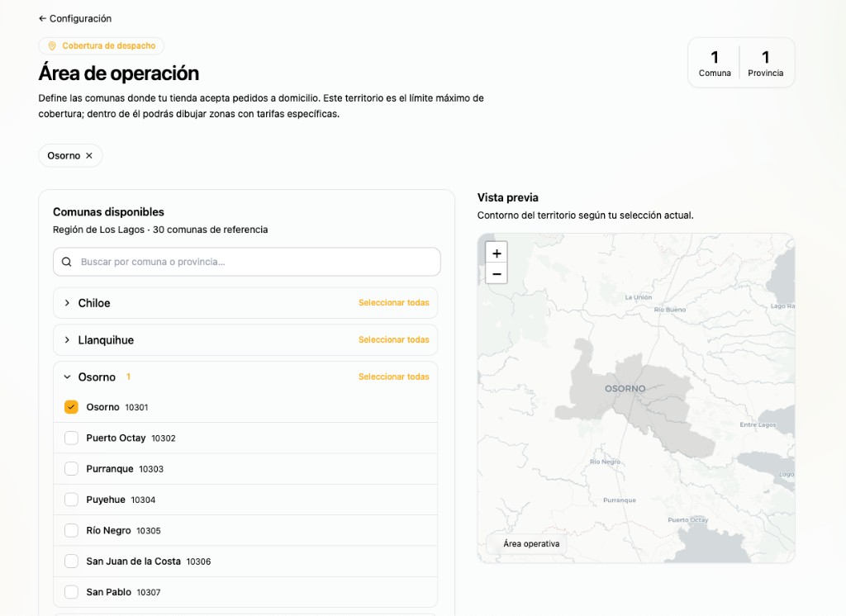Screen dimensions: 846x616
Task: Click the Entre Lagos map label
Action: coord(758,424)
